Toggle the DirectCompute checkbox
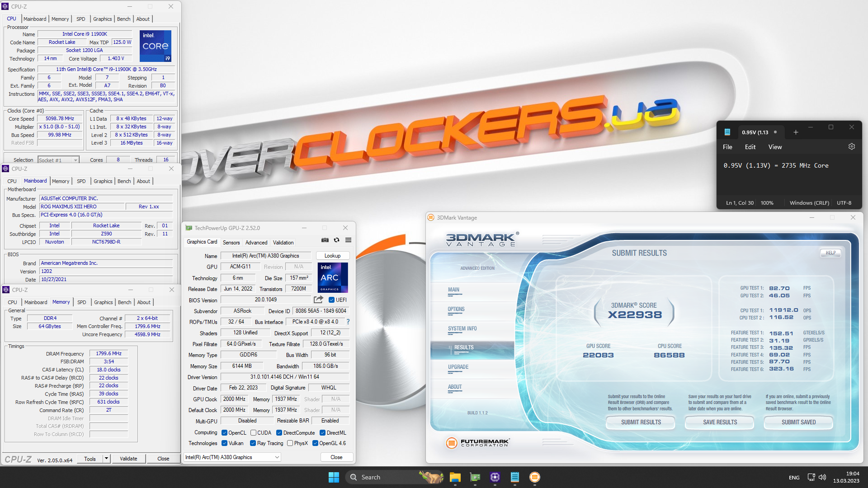 (279, 432)
